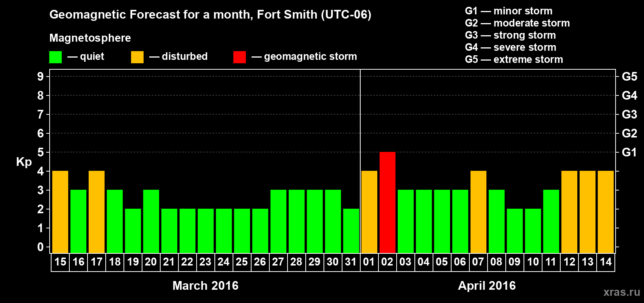
Task: Click the 'G2 — moderate storm' legend text
Action: 517,23
